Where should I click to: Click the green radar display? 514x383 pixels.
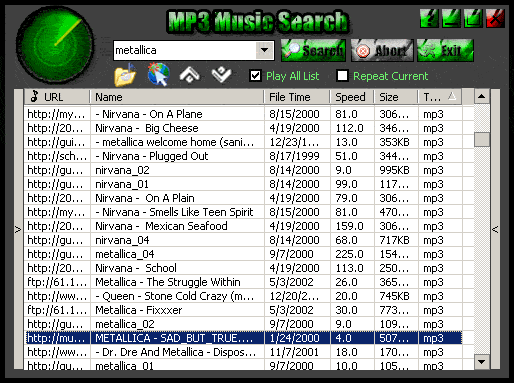coord(55,45)
